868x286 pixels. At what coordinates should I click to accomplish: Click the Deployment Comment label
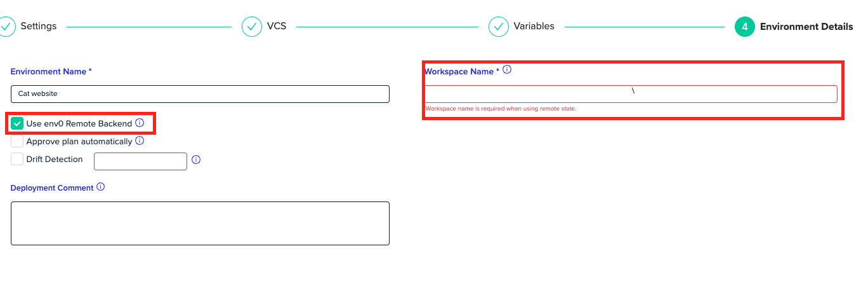(x=52, y=188)
